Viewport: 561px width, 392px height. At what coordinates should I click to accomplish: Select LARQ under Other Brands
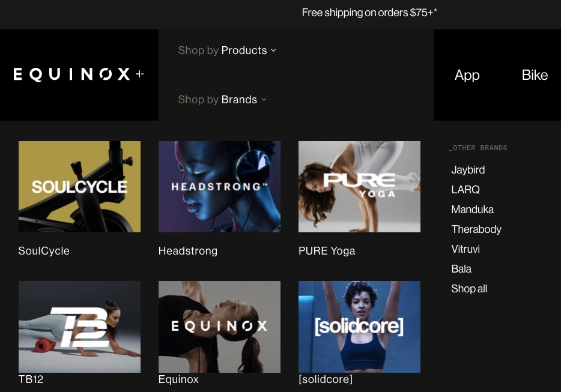point(465,190)
